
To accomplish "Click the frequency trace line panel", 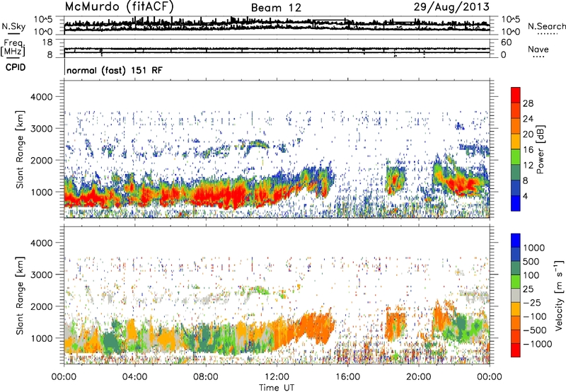I will pos(277,49).
